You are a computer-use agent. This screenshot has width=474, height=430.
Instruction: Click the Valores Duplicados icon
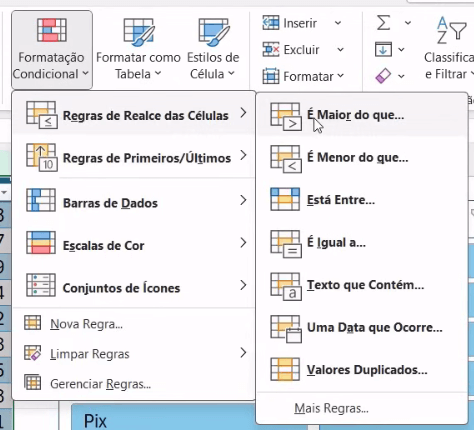click(285, 369)
